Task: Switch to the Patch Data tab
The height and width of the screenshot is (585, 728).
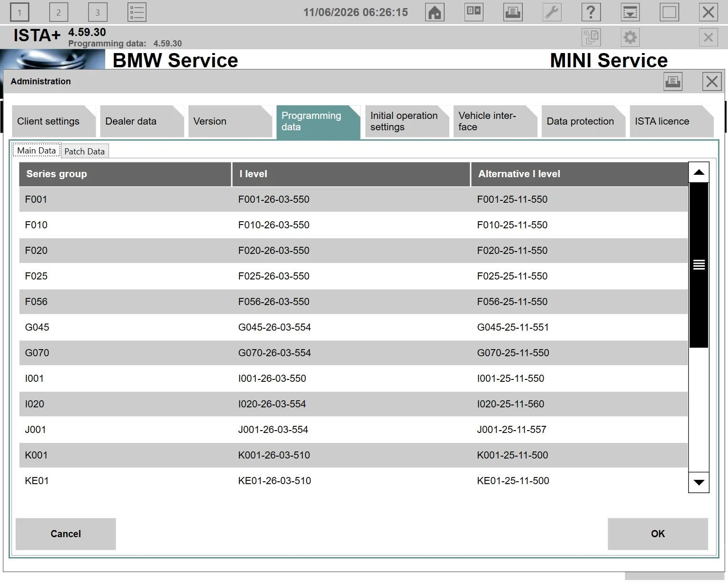Action: point(84,151)
